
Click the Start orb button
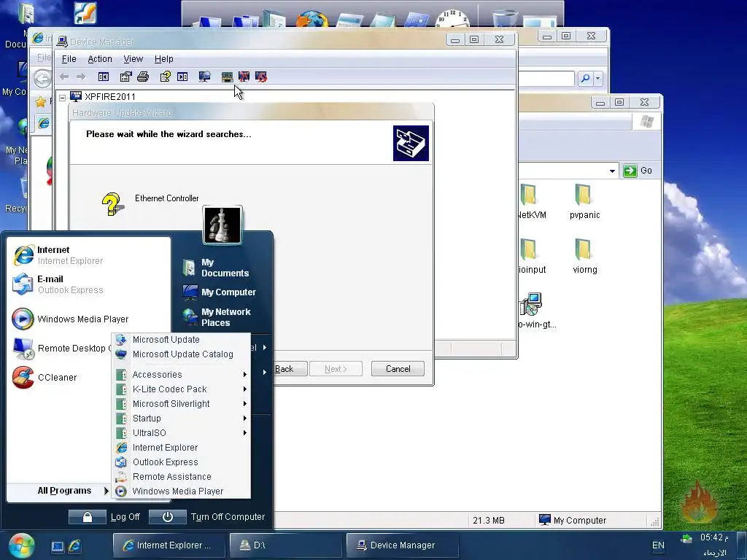(21, 545)
